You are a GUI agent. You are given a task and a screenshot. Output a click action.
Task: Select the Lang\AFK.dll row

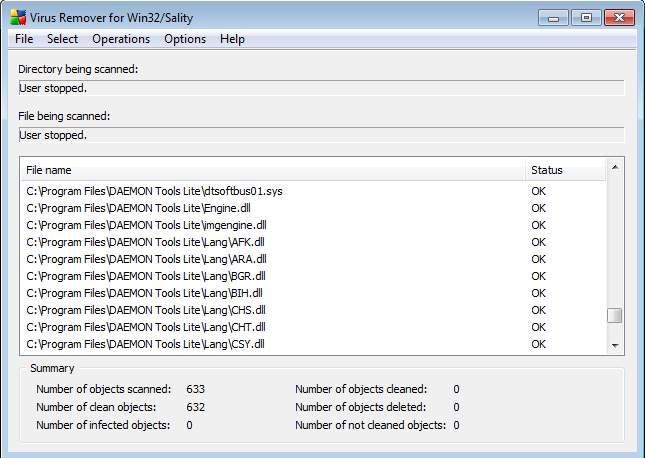click(145, 242)
